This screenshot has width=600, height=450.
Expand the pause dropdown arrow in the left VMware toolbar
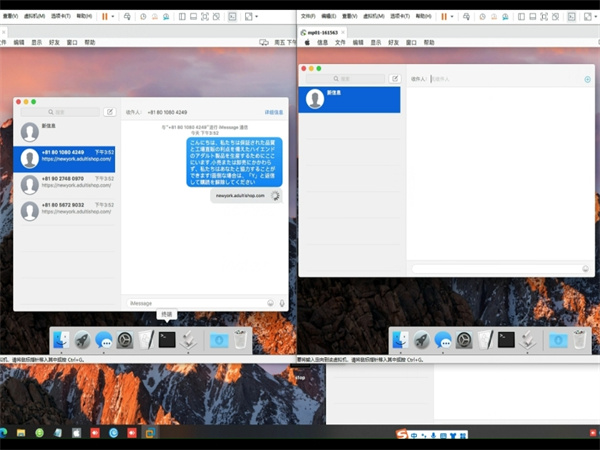[114, 17]
